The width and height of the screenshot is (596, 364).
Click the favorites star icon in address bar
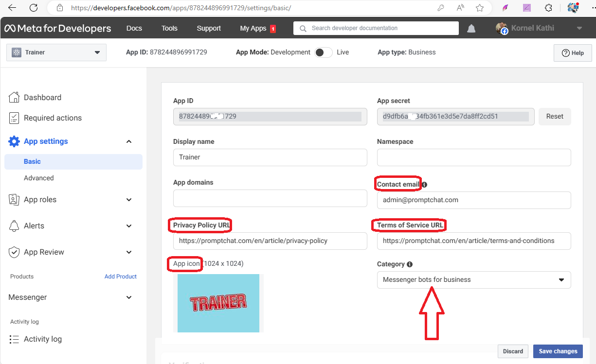480,8
